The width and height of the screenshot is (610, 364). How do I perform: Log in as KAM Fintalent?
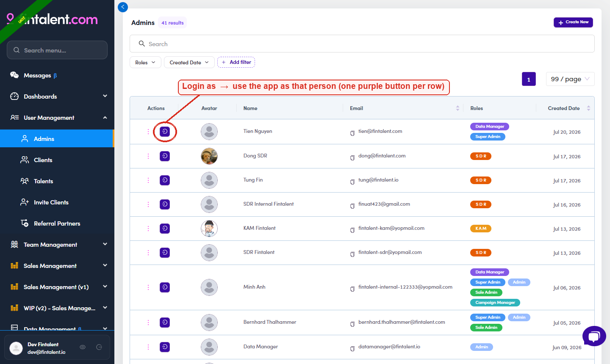(165, 229)
